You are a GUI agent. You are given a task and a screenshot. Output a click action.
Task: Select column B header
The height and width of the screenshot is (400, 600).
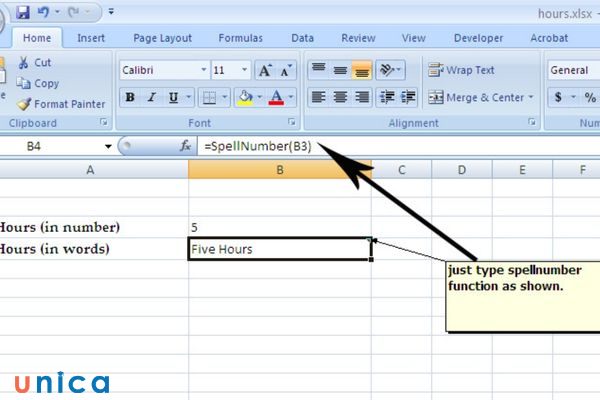point(280,170)
